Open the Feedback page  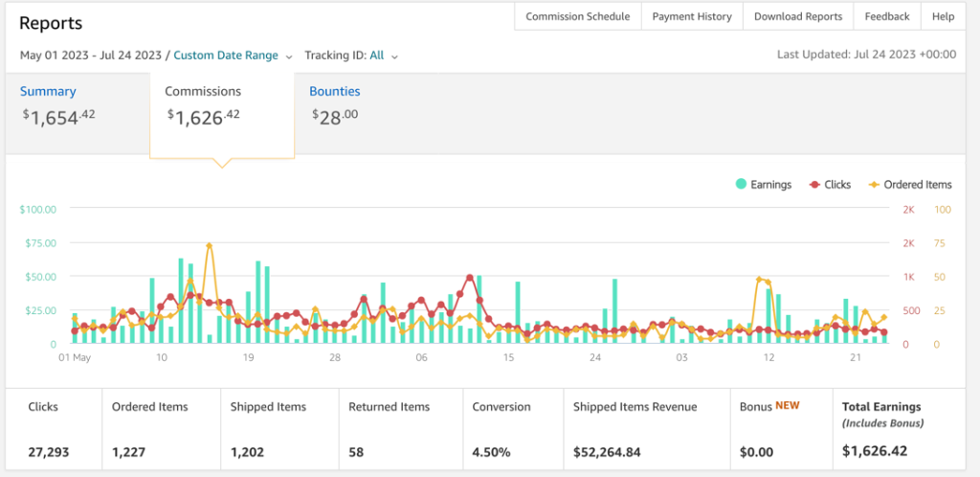(x=886, y=16)
